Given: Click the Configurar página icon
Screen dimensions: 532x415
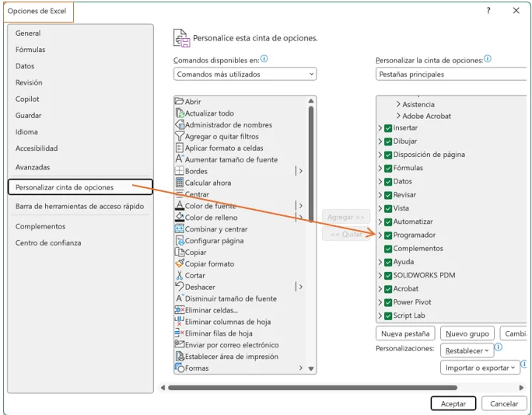Looking at the screenshot, I should point(180,240).
